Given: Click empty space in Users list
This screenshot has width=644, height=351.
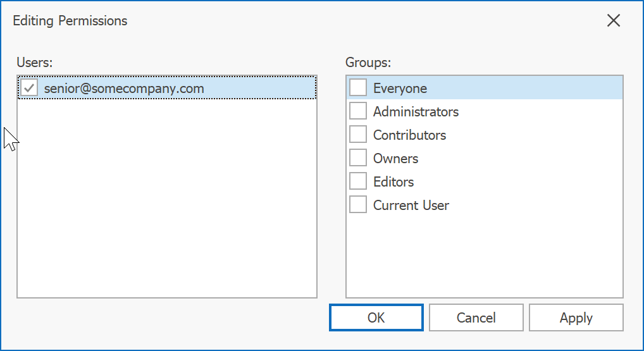Looking at the screenshot, I should pos(166,202).
